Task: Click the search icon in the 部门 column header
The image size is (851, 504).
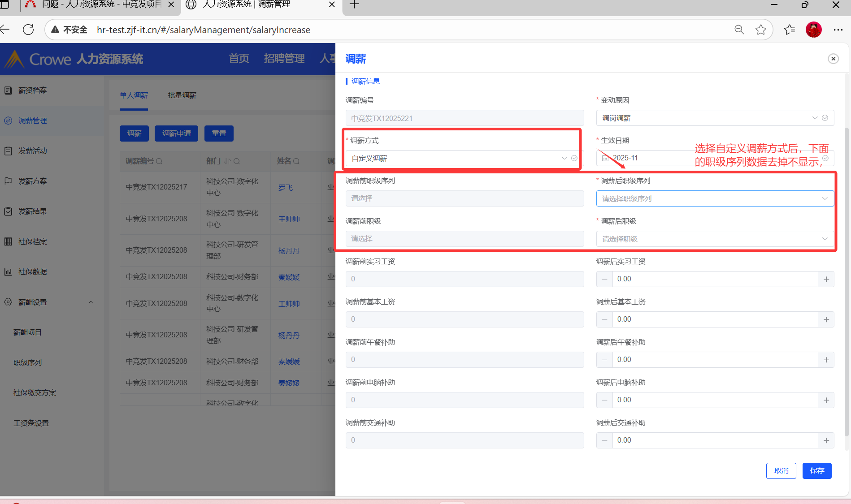Action: [x=237, y=161]
